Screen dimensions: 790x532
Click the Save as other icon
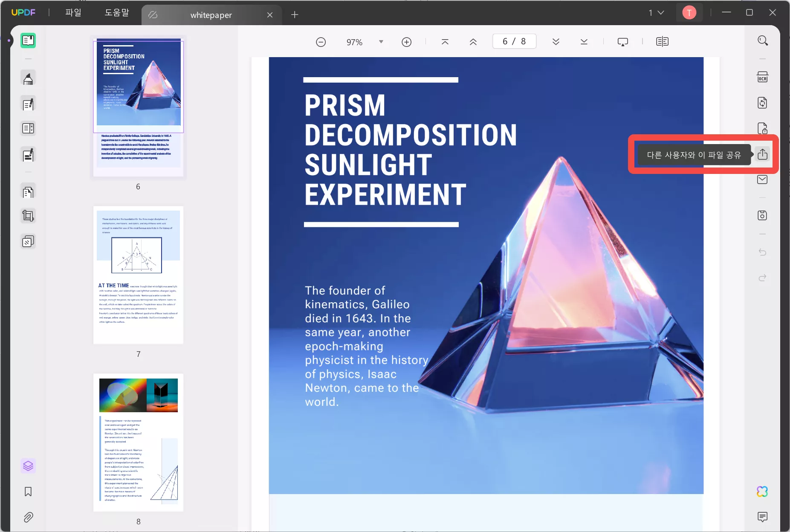click(x=763, y=215)
